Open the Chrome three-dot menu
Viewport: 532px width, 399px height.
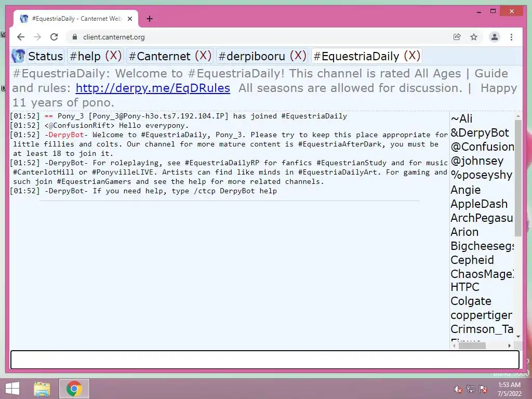point(511,37)
